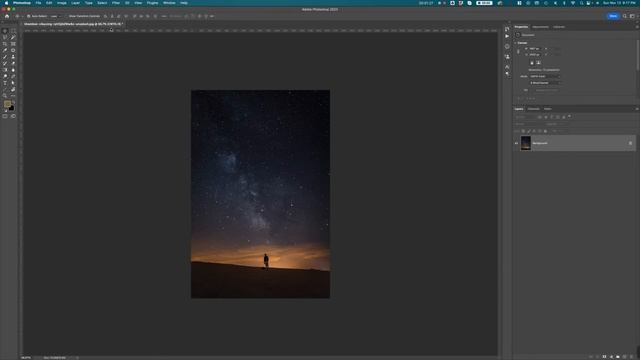Open the canvas Mode dropdown

[544, 76]
